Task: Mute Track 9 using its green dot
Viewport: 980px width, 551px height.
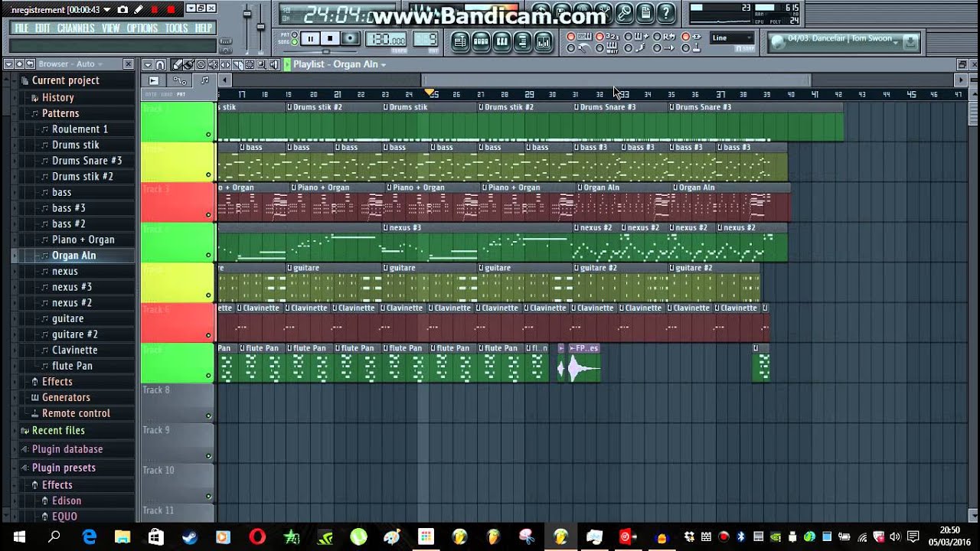Action: point(208,456)
